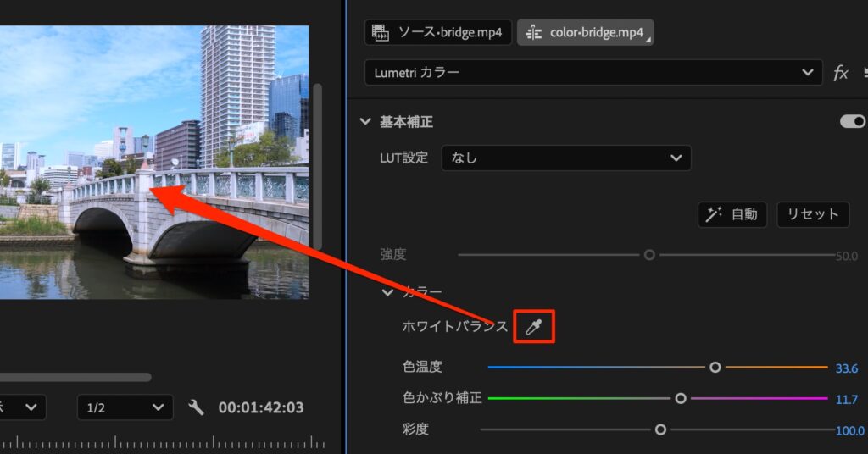Viewport: 868px width, 454px height.
Task: Click the 00:01:42:03 timecode display
Action: point(261,407)
